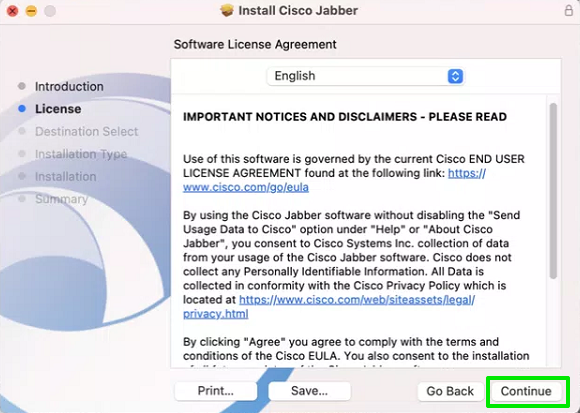Screen dimensions: 580x413
Task: Open the English language dropdown
Action: pos(365,76)
